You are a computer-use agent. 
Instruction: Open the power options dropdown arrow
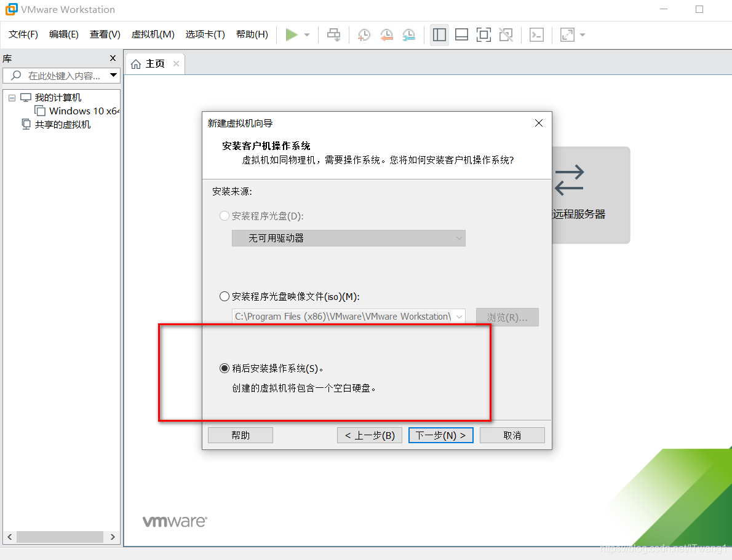point(307,35)
